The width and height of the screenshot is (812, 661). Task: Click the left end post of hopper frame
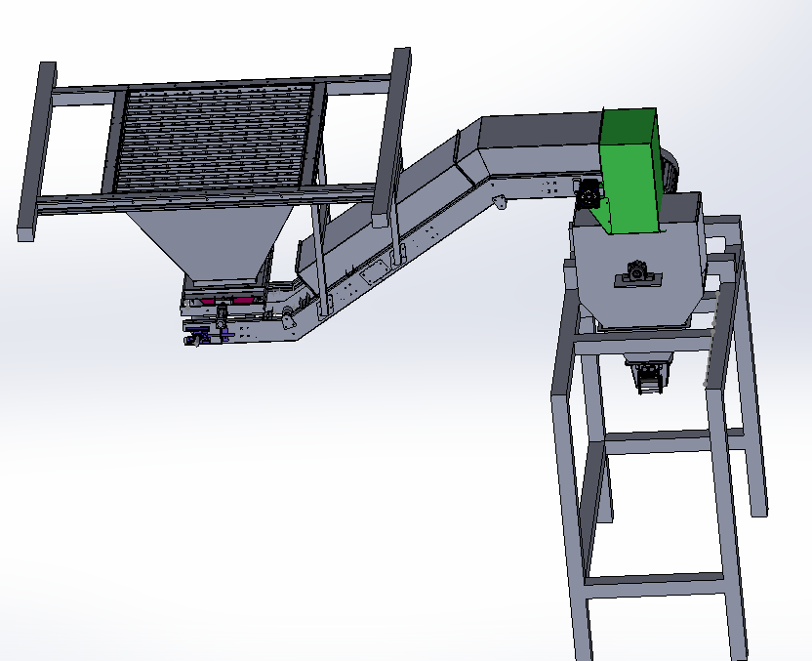coord(37,151)
